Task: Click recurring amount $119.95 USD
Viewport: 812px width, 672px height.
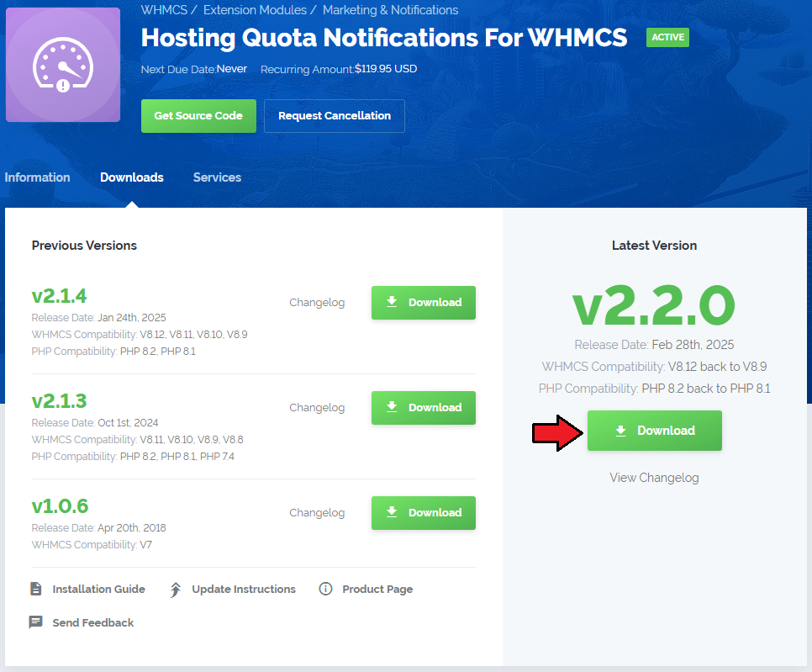Action: pos(386,69)
